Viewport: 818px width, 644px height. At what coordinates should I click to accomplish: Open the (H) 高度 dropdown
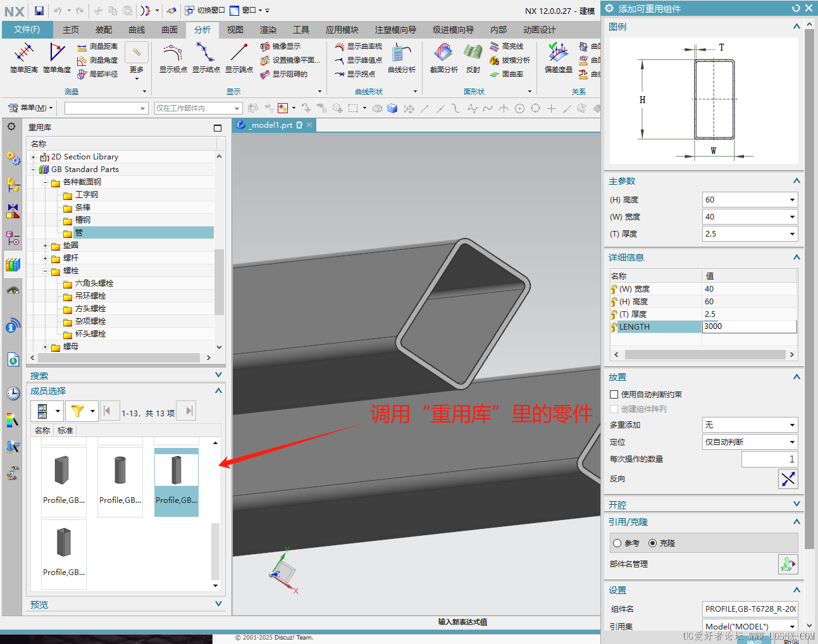pos(791,200)
